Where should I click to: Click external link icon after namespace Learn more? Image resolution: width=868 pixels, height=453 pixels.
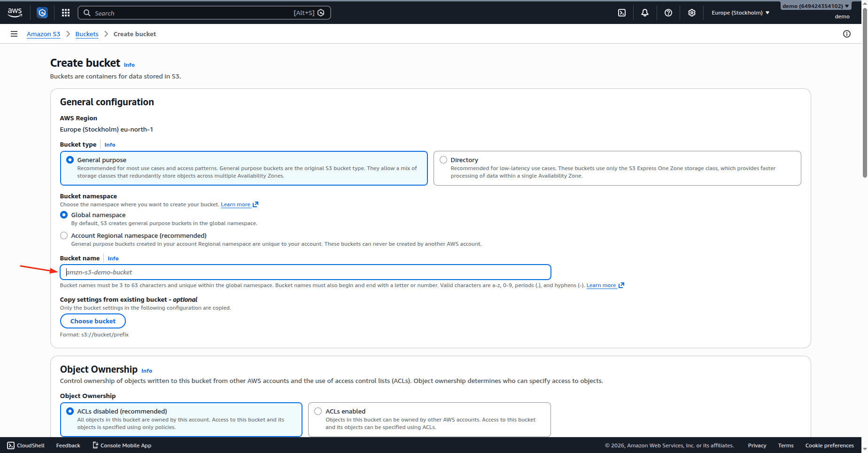pyautogui.click(x=256, y=204)
